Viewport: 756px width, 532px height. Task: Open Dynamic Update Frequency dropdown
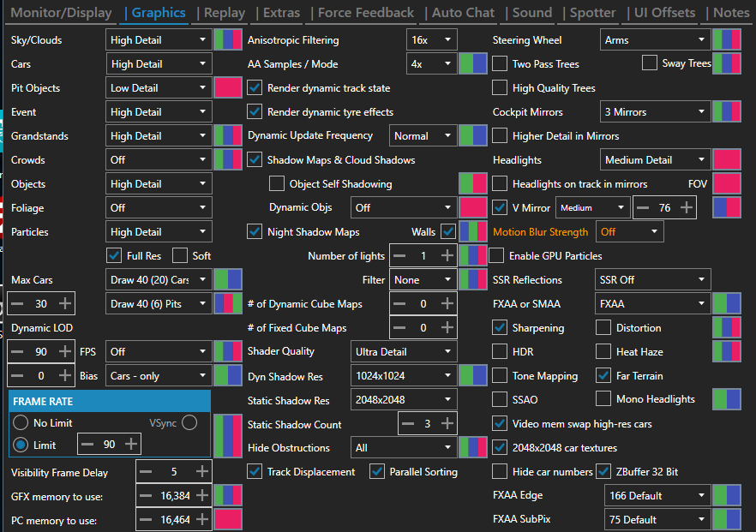[423, 136]
